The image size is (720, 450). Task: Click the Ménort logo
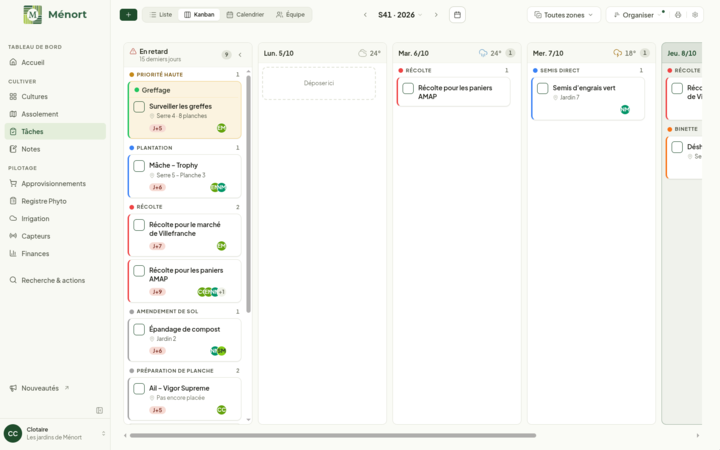[55, 15]
